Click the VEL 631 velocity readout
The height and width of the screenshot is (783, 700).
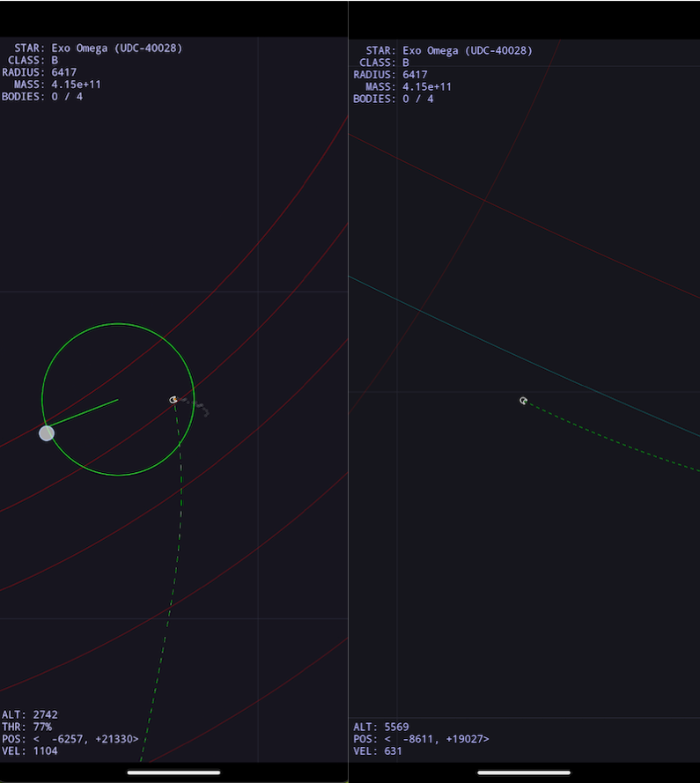click(x=379, y=751)
